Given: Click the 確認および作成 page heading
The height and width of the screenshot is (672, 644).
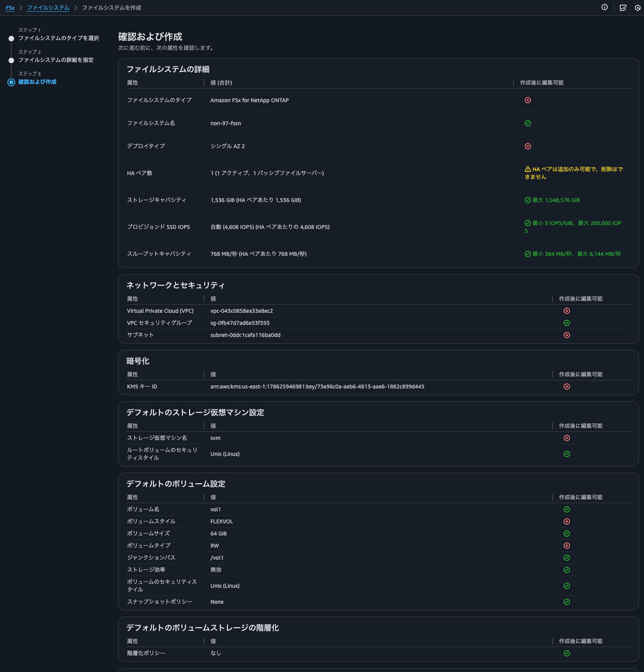Looking at the screenshot, I should [x=150, y=37].
